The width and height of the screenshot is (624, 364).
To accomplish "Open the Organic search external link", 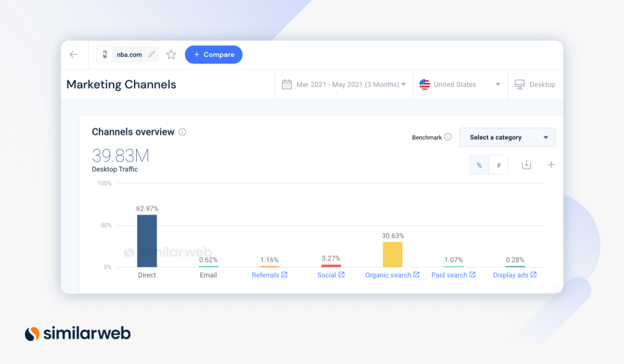I will pyautogui.click(x=416, y=275).
